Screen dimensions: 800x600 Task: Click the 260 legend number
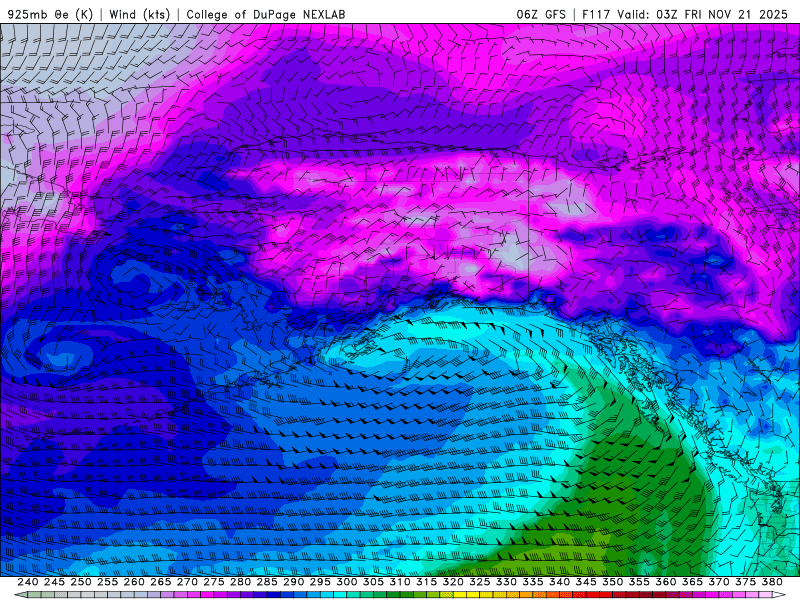(134, 582)
